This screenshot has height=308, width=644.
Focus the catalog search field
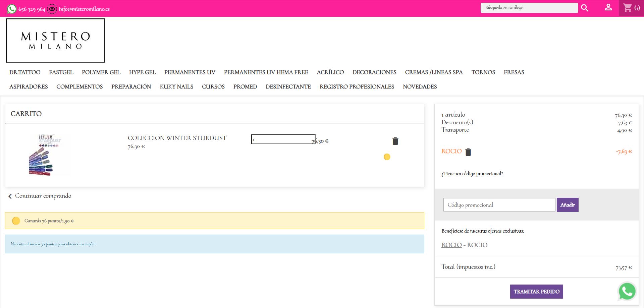pos(529,8)
